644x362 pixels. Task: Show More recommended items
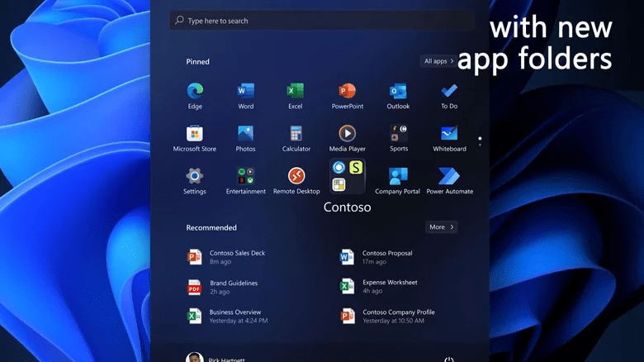(442, 227)
